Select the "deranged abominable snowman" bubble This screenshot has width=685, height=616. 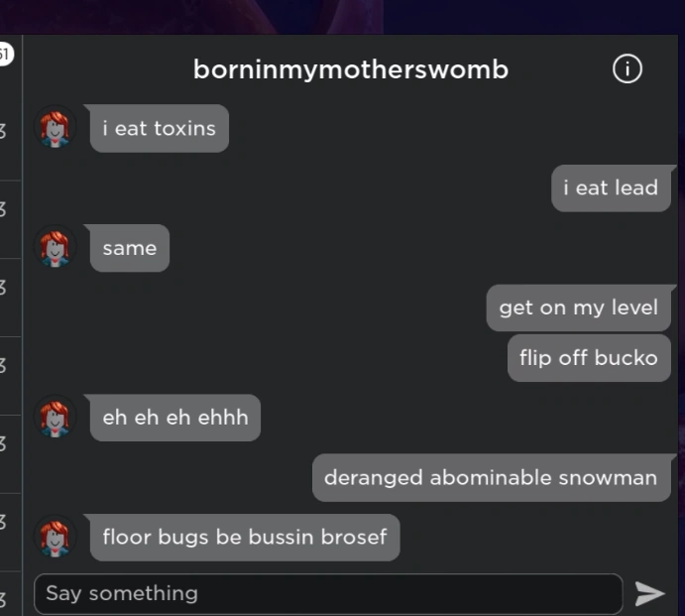(x=491, y=477)
